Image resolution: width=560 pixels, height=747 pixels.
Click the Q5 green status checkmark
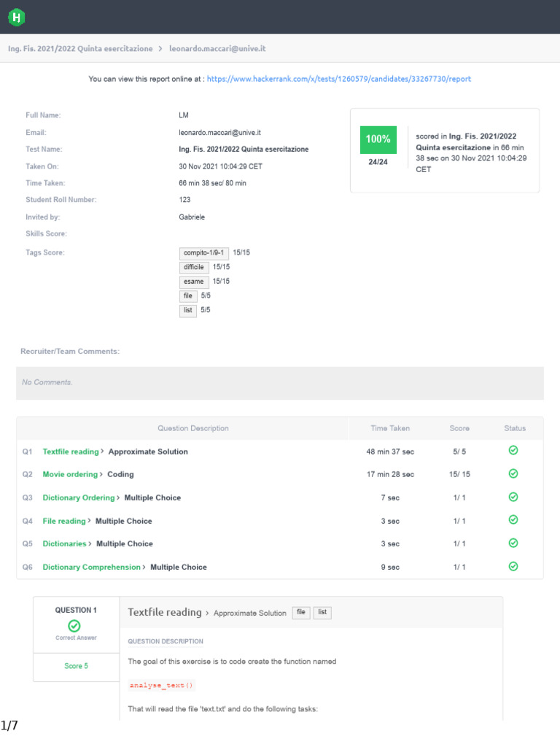point(513,543)
